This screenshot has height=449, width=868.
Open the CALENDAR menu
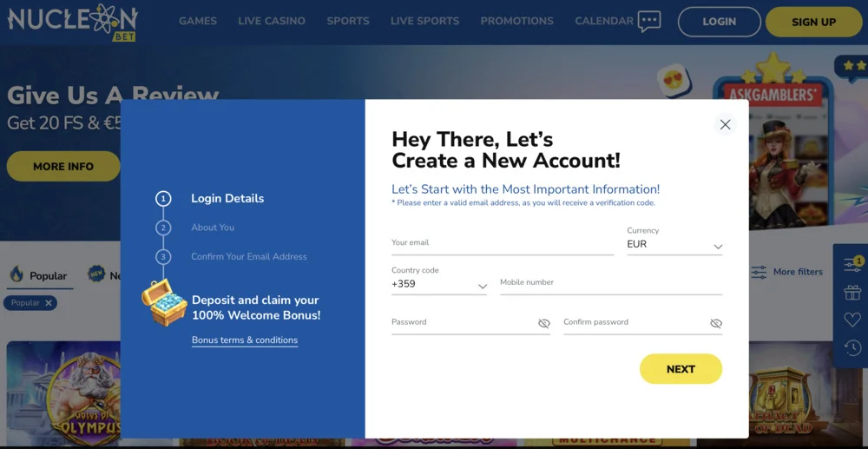point(604,21)
